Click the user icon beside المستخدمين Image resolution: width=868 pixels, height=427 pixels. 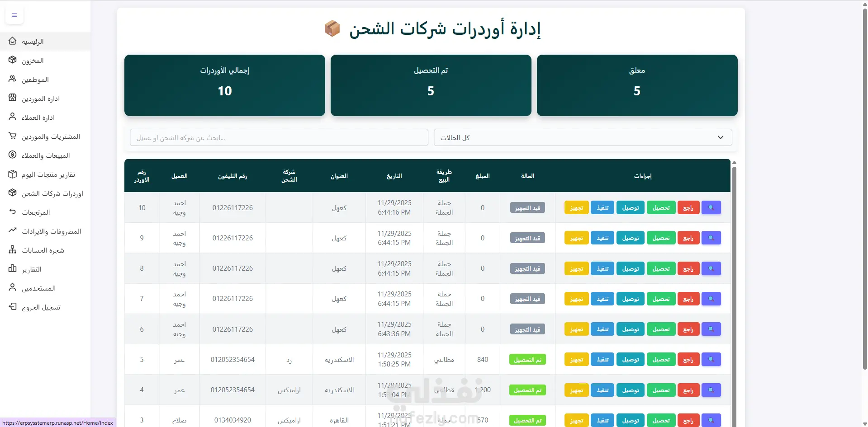(x=13, y=288)
